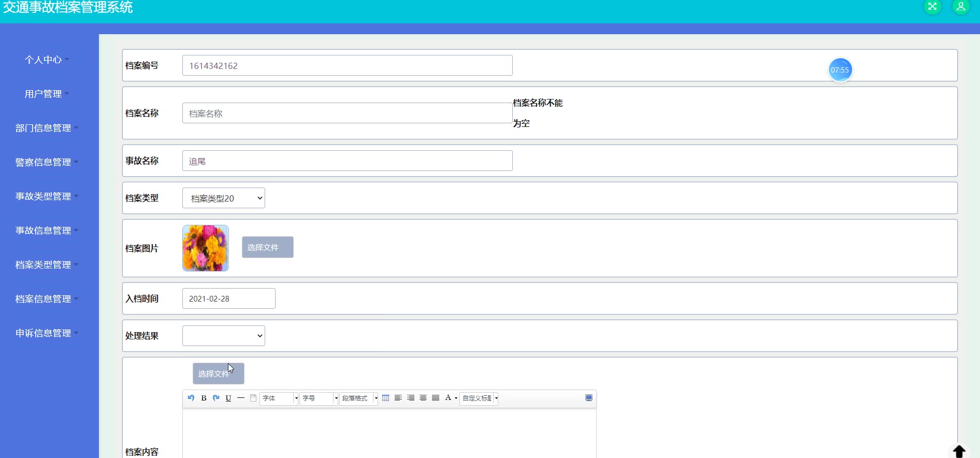
Task: Open the 入档时间 date field 2021-02-28
Action: point(229,298)
